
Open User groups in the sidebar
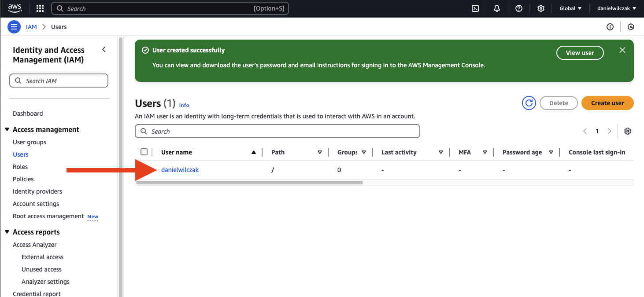(30, 142)
